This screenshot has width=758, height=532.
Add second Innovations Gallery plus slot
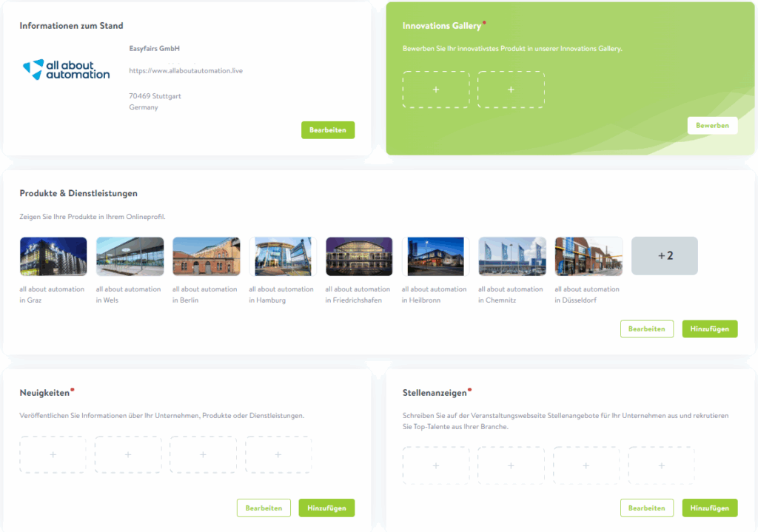(511, 90)
